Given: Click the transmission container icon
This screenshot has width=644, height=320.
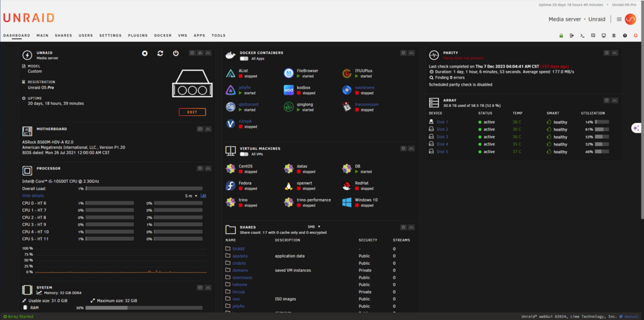Looking at the screenshot, I should 346,107.
